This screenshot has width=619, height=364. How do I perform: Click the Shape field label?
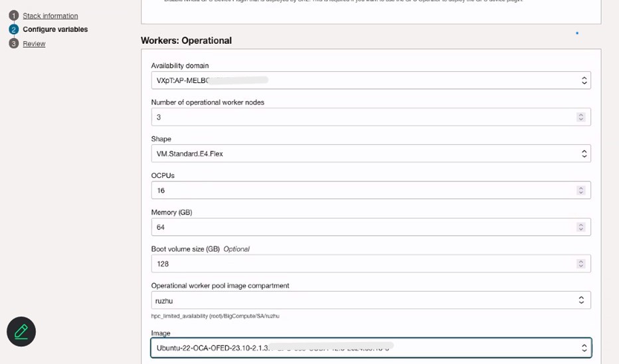(161, 139)
